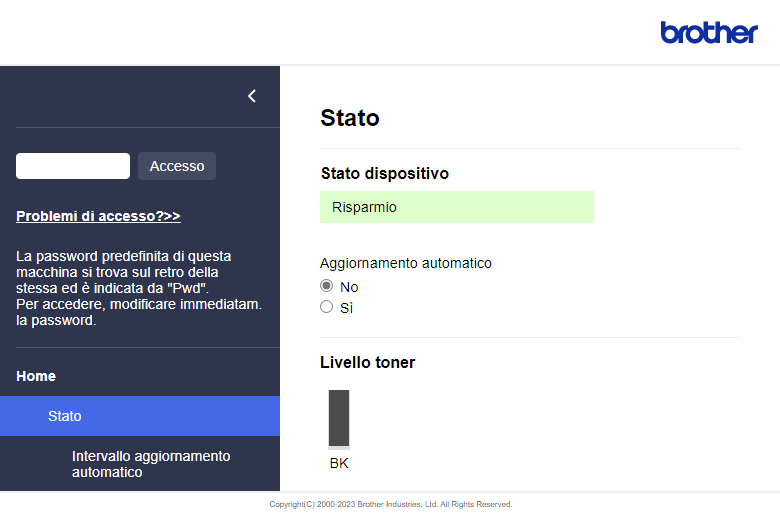The image size is (780, 516).
Task: Select the 'No' radio button
Action: click(x=326, y=287)
